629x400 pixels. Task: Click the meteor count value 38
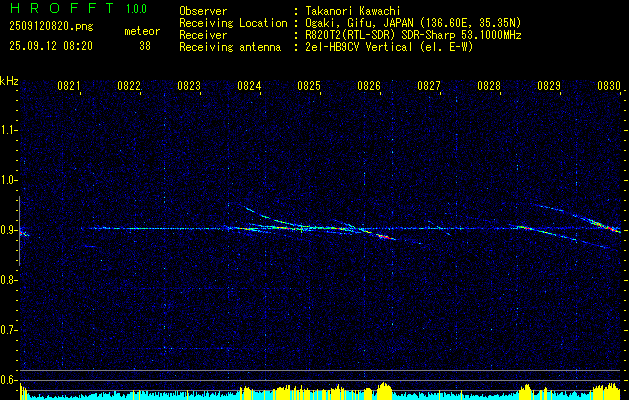145,46
